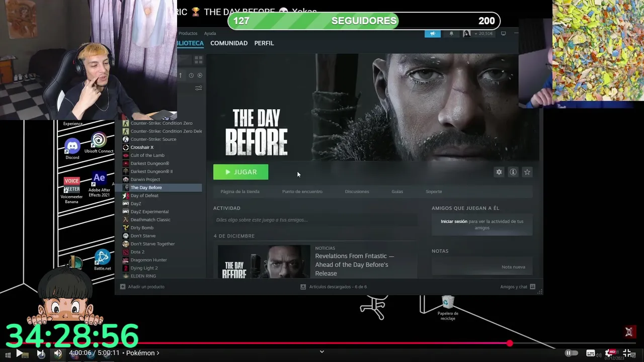This screenshot has height=362, width=644.
Task: Skip to next video button
Action: coord(41,353)
